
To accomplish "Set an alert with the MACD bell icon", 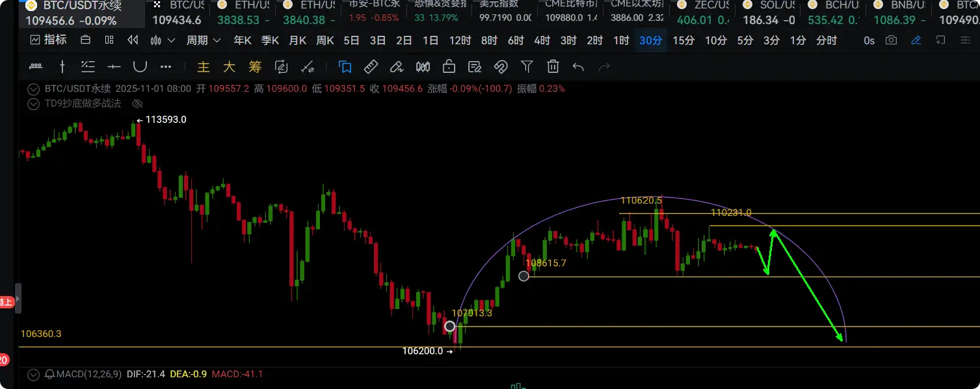I will coord(49,375).
